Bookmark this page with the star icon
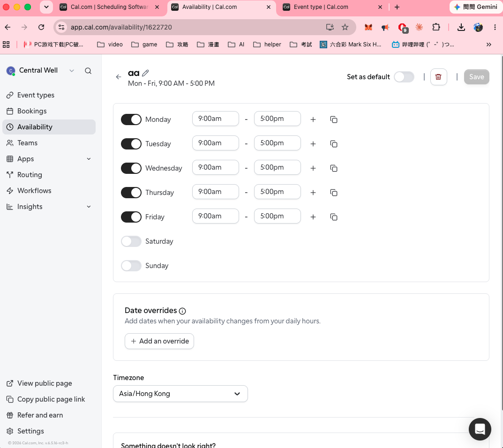Viewport: 503px width, 448px height. pyautogui.click(x=345, y=27)
